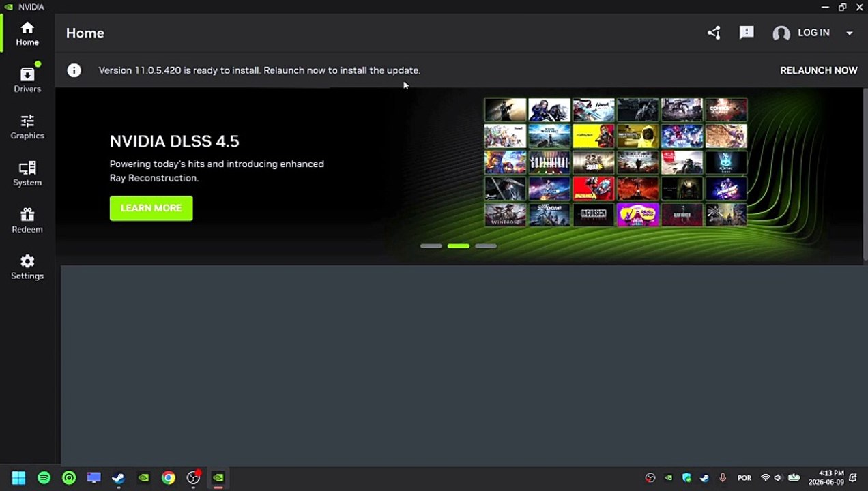This screenshot has height=491, width=868.
Task: Open the send feedback icon
Action: 747,33
